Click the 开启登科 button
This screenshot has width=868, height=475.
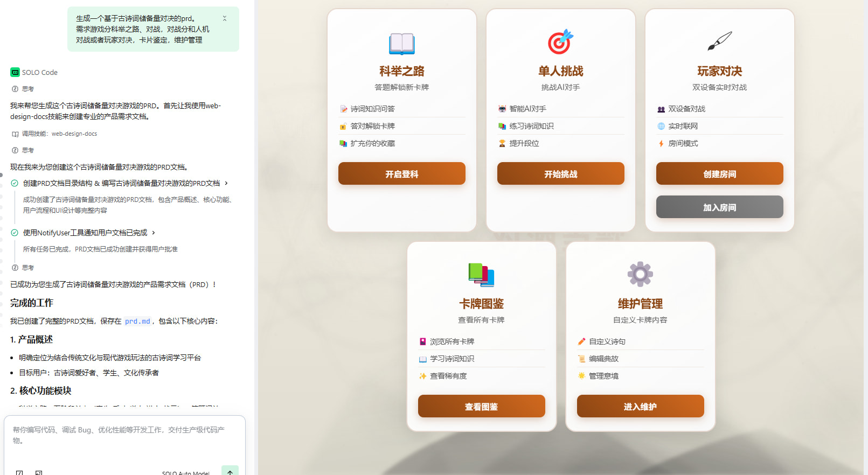401,174
